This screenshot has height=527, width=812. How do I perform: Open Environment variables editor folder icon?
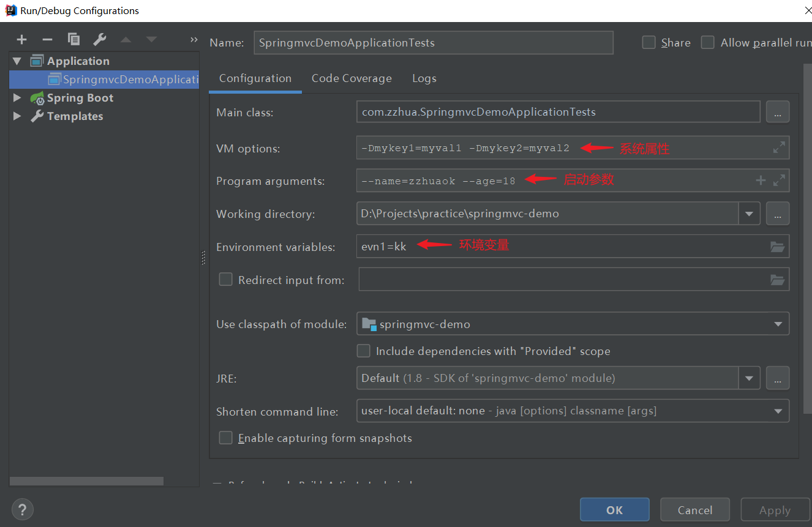tap(778, 247)
